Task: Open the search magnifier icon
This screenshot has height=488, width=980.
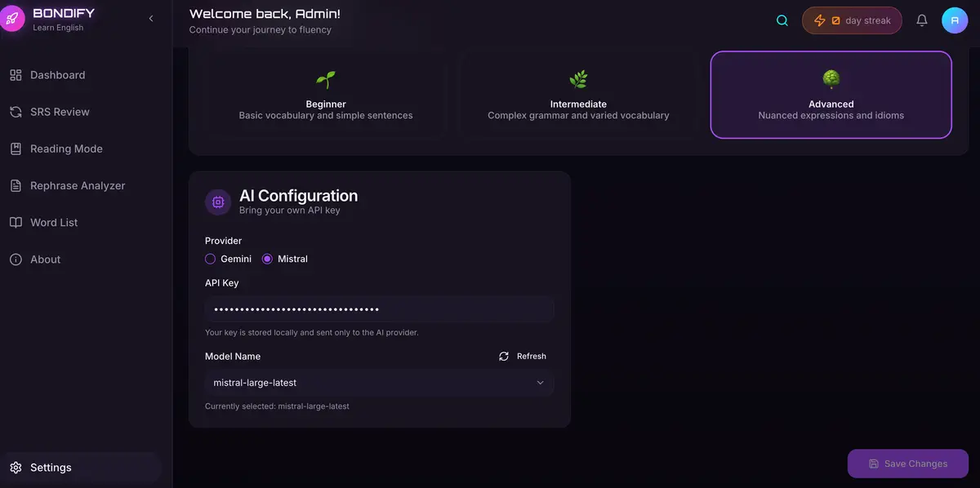Action: (782, 20)
